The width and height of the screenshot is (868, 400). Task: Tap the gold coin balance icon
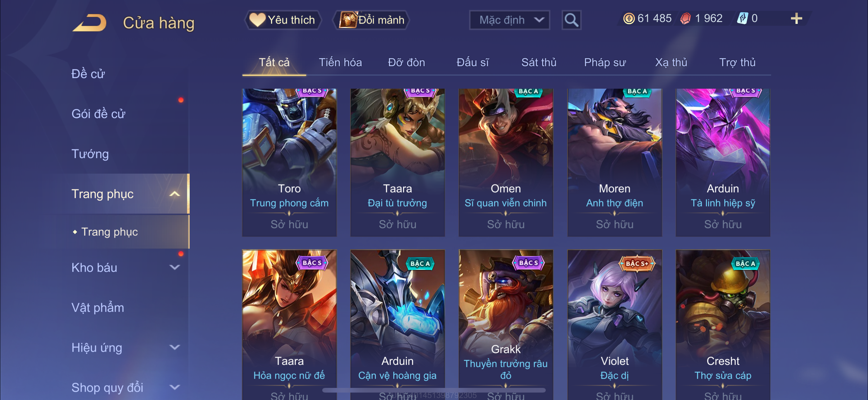[628, 19]
